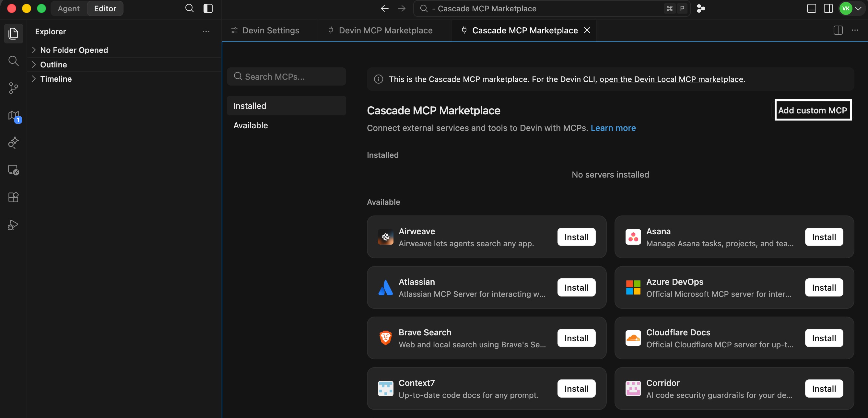The height and width of the screenshot is (418, 868).
Task: Install the Corridor MCP
Action: pyautogui.click(x=824, y=389)
